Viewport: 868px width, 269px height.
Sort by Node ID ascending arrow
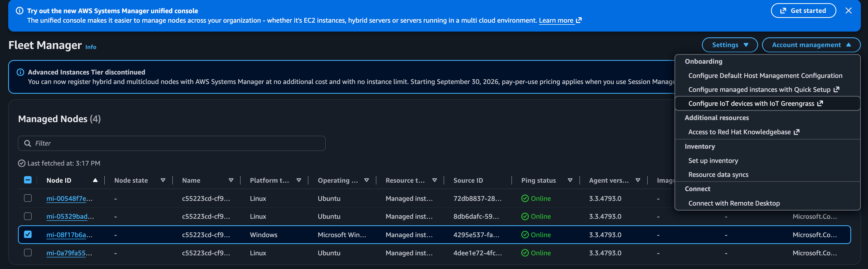(95, 181)
